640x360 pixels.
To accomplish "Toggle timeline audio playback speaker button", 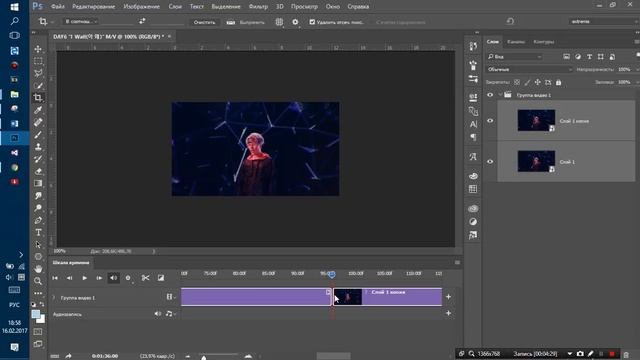I will click(x=113, y=278).
